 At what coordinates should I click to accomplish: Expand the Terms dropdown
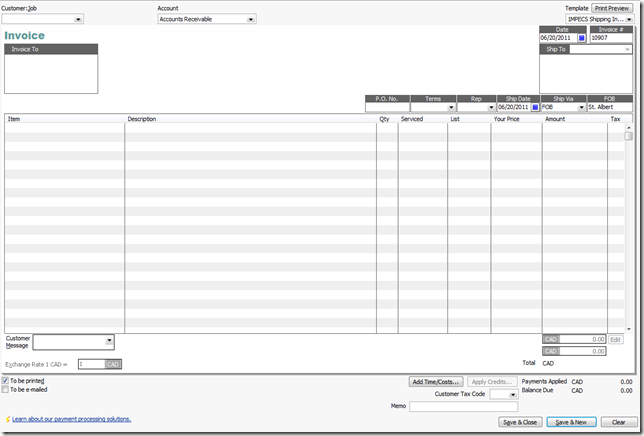(x=451, y=107)
